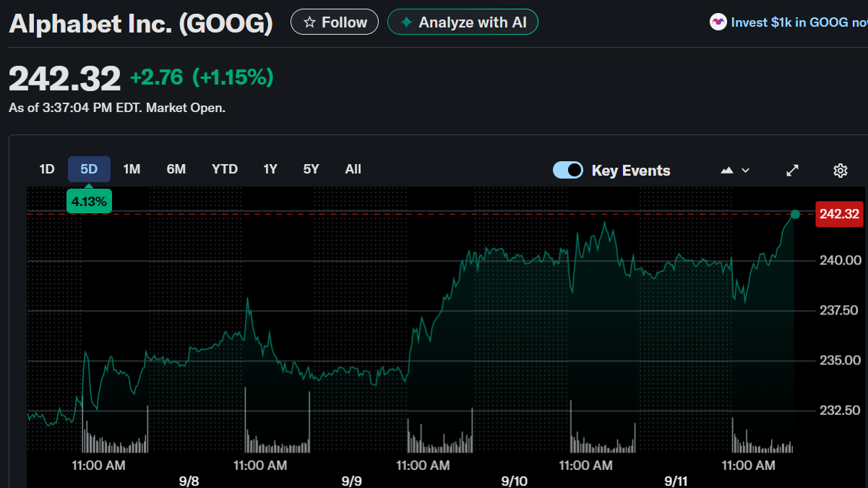Click the 9/9 date label

pyautogui.click(x=352, y=481)
